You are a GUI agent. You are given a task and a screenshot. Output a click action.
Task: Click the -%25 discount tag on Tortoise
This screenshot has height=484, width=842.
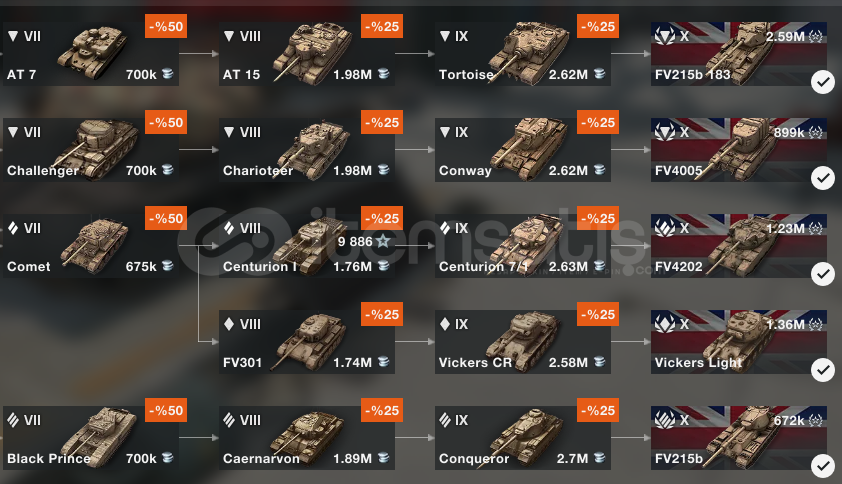[598, 26]
